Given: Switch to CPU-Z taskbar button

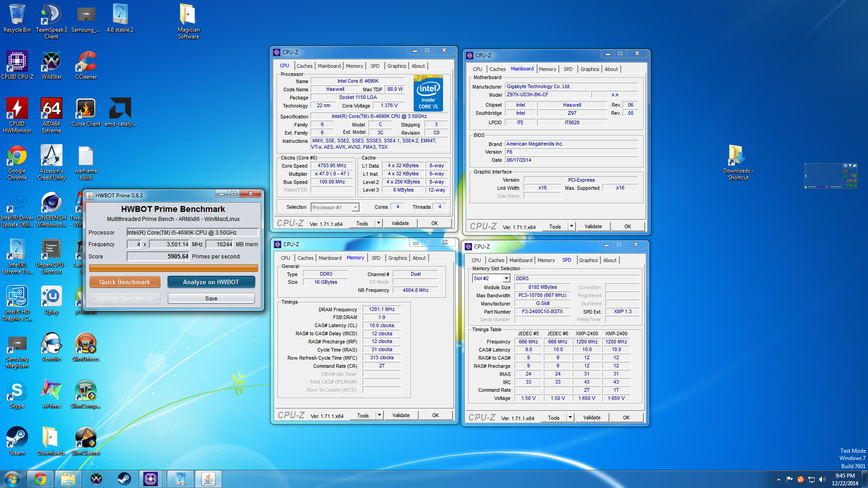Looking at the screenshot, I should [151, 479].
